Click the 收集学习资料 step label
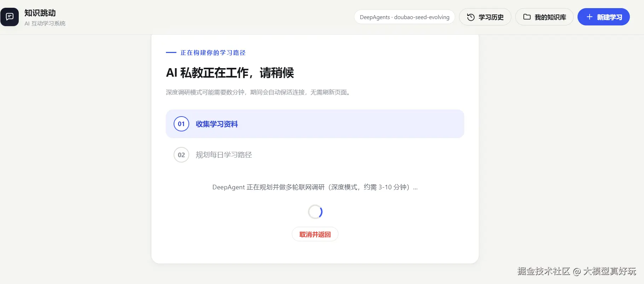Viewport: 644px width, 284px height. pos(217,124)
